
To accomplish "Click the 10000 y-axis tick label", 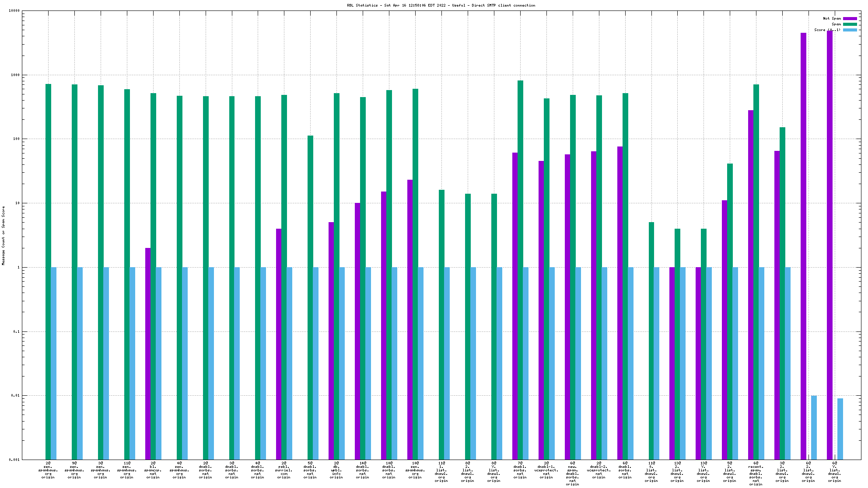I will [14, 11].
